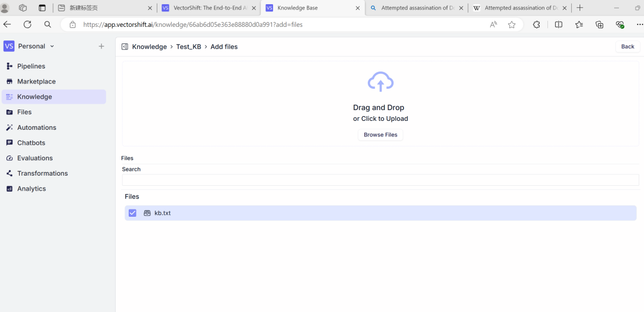Refresh the page with the reload icon

coord(27,24)
